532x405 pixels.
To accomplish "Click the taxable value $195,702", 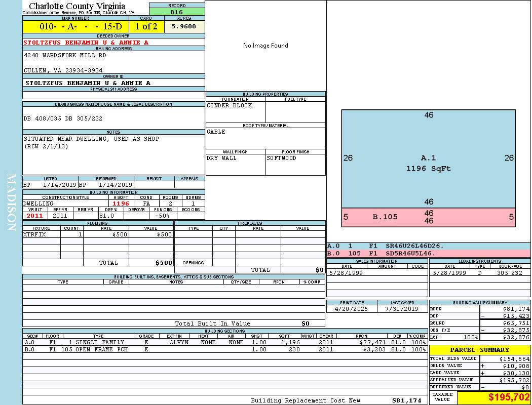I will [493, 397].
